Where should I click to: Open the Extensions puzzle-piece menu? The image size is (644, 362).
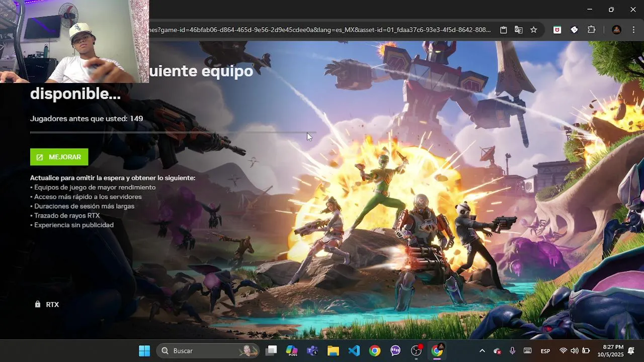[x=591, y=30]
